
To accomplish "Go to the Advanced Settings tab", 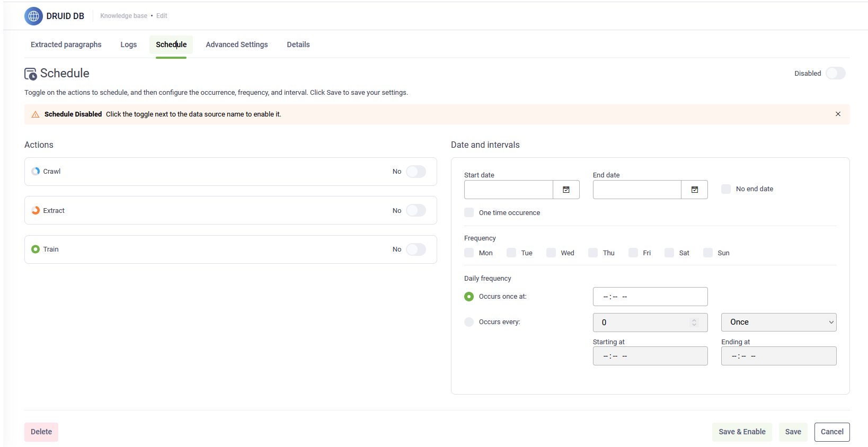I will click(x=237, y=44).
